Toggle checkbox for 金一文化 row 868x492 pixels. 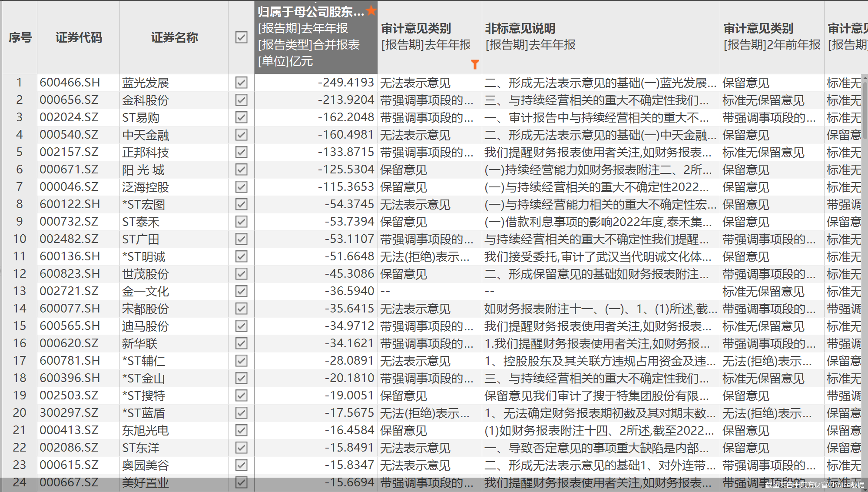click(241, 291)
